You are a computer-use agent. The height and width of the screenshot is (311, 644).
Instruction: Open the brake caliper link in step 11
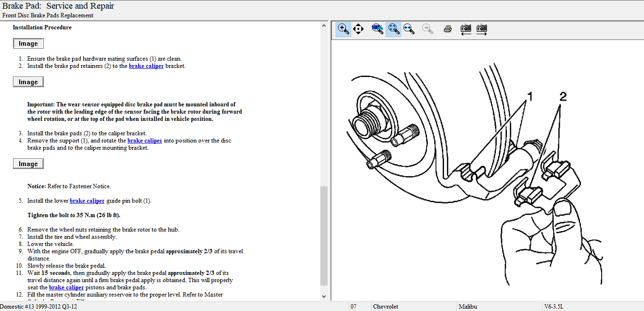point(66,287)
